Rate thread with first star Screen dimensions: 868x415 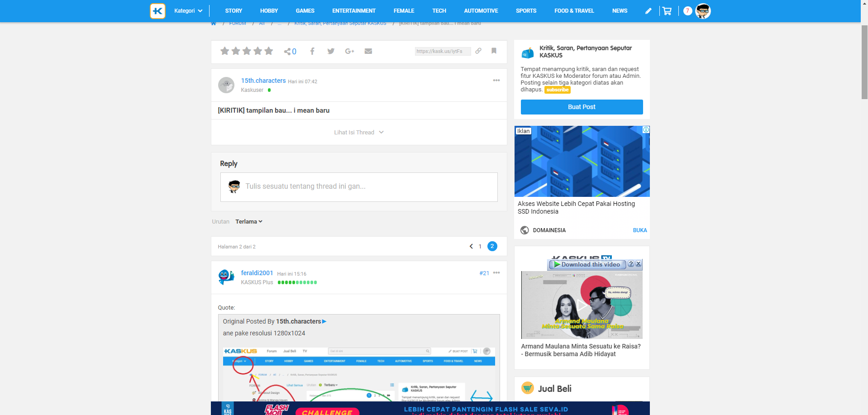pyautogui.click(x=224, y=51)
